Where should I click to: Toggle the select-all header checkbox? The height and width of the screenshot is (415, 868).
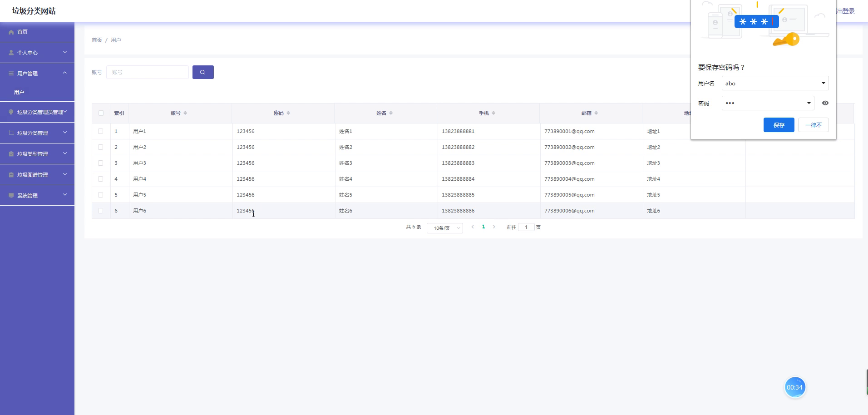pyautogui.click(x=101, y=113)
